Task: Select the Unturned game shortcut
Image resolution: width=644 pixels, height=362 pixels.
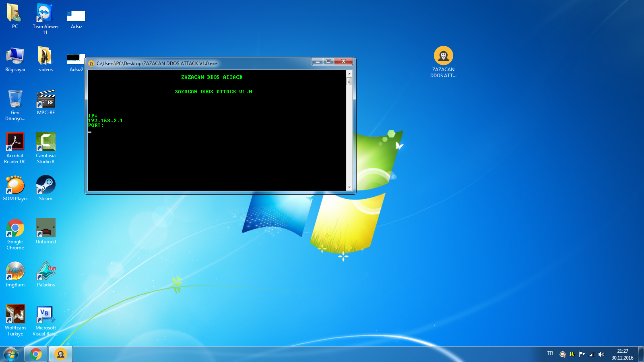Action: tap(45, 231)
